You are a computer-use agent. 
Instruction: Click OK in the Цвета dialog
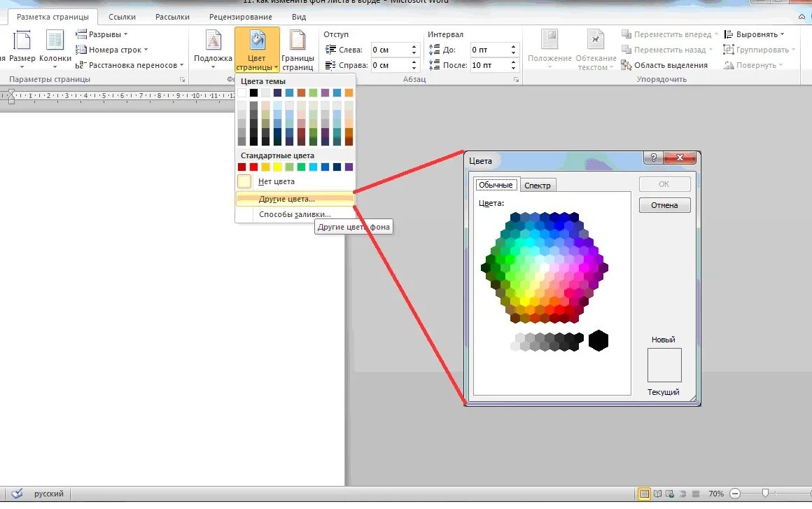point(664,184)
